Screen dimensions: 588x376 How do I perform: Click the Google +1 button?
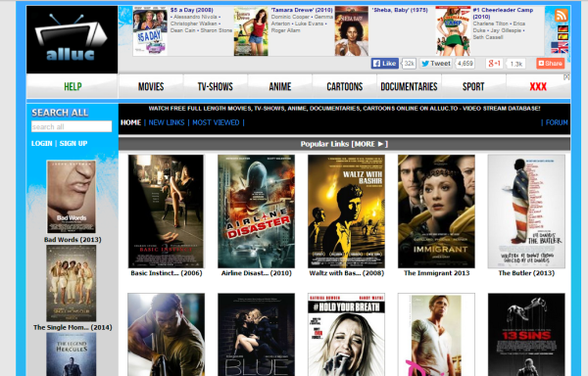494,64
